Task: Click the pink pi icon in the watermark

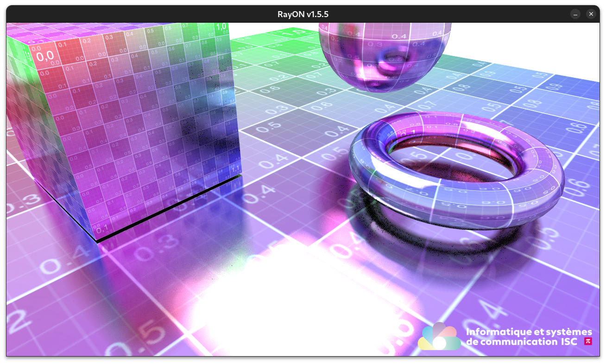Action: (x=588, y=341)
